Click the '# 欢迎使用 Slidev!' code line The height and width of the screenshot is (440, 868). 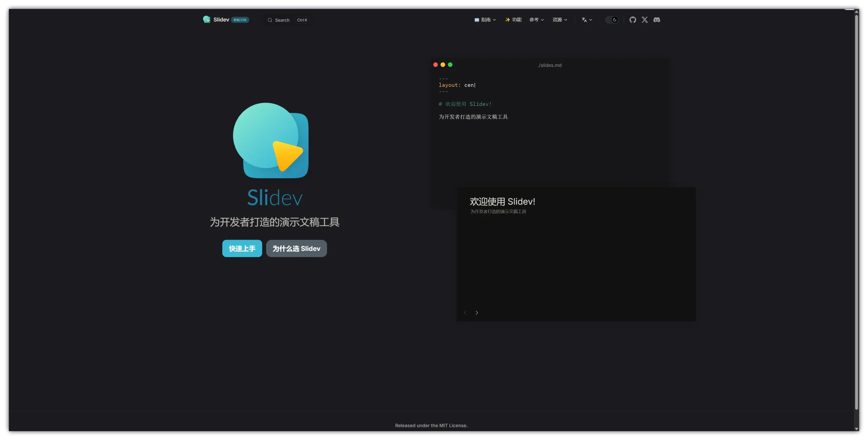[465, 104]
